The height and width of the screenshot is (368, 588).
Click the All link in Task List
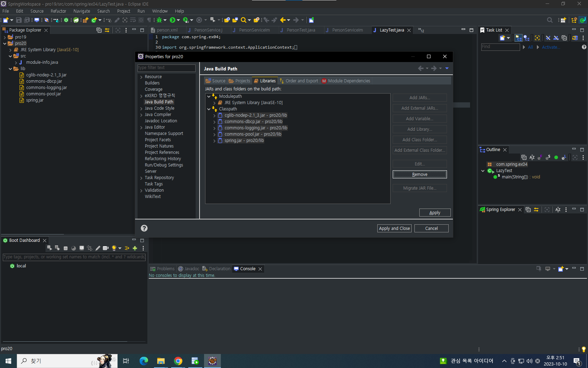click(531, 47)
